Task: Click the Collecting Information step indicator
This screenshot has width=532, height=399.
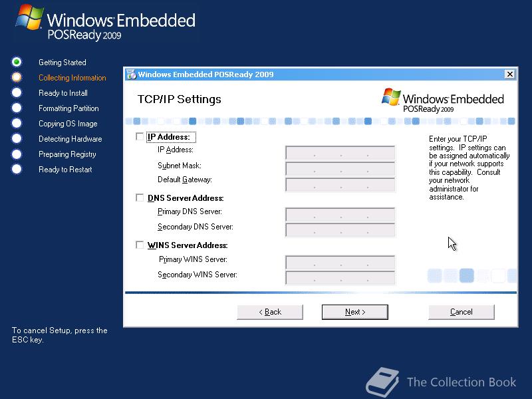Action: [x=17, y=77]
